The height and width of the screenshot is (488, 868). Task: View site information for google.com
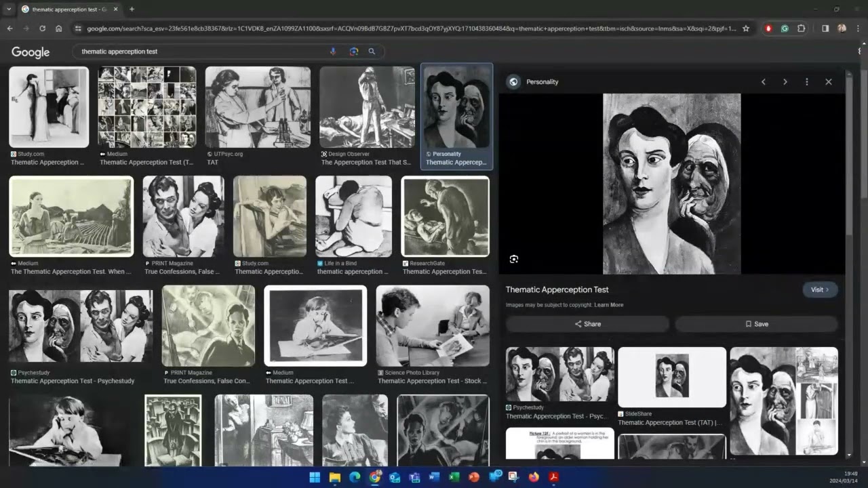click(78, 28)
